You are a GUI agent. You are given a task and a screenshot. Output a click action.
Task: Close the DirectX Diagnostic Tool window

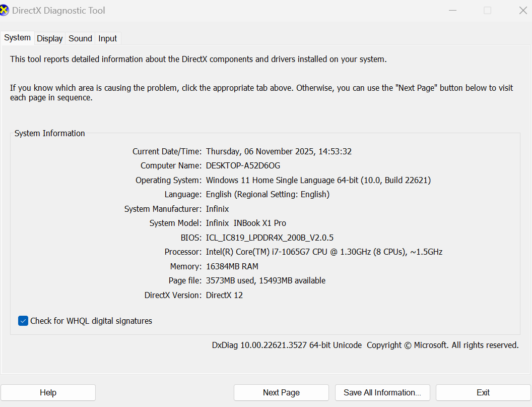coord(523,11)
